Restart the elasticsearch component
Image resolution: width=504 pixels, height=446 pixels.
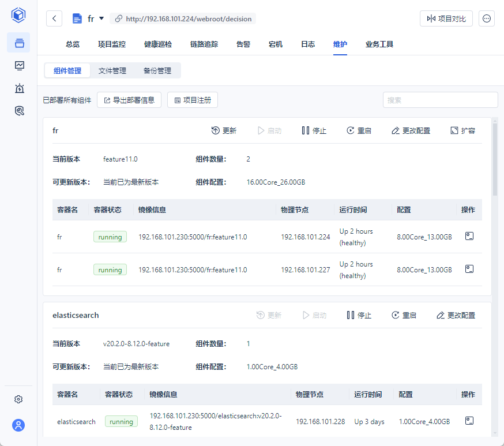click(404, 316)
